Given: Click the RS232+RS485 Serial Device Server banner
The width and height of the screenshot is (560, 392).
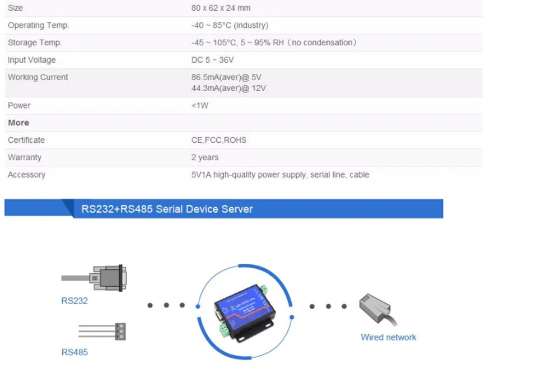Looking at the screenshot, I should pos(224,208).
